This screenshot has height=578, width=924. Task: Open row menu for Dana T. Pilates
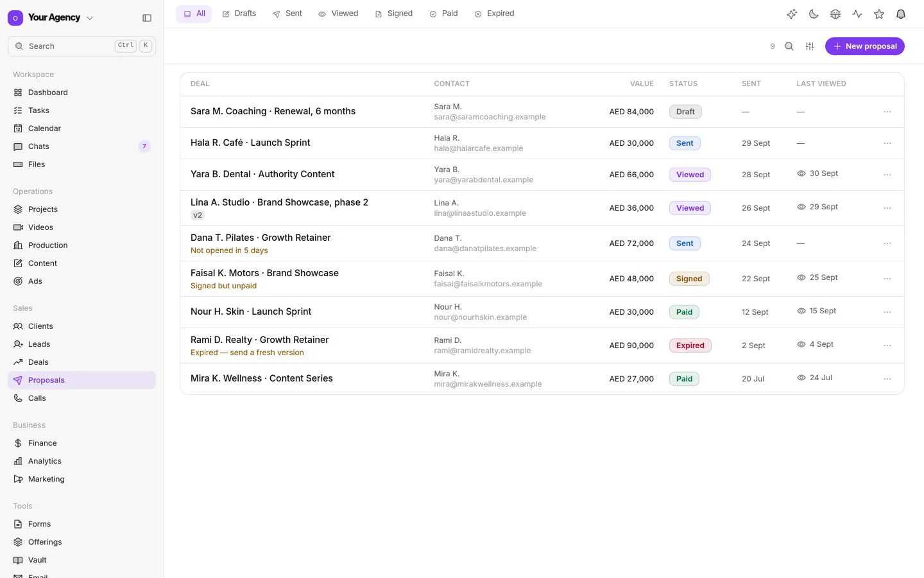pyautogui.click(x=887, y=243)
